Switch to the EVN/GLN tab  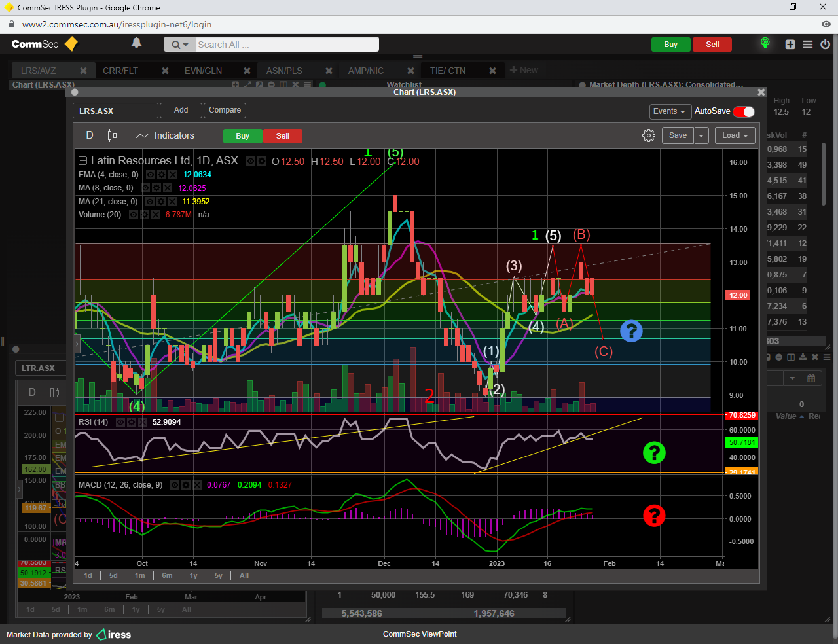coord(203,71)
